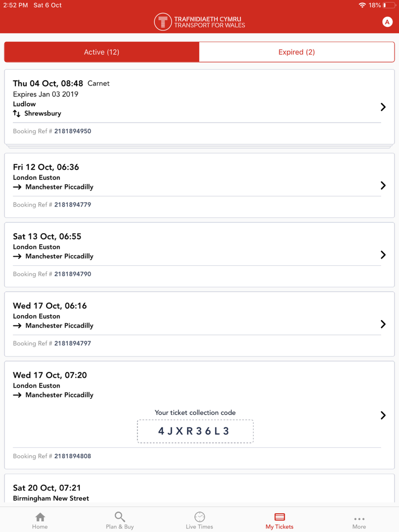
Task: Open account avatar icon labeled A
Action: [x=387, y=22]
